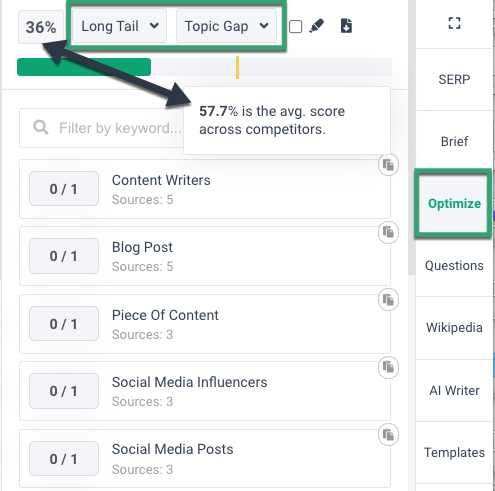The width and height of the screenshot is (495, 491).
Task: Click the download export file icon
Action: tap(346, 26)
